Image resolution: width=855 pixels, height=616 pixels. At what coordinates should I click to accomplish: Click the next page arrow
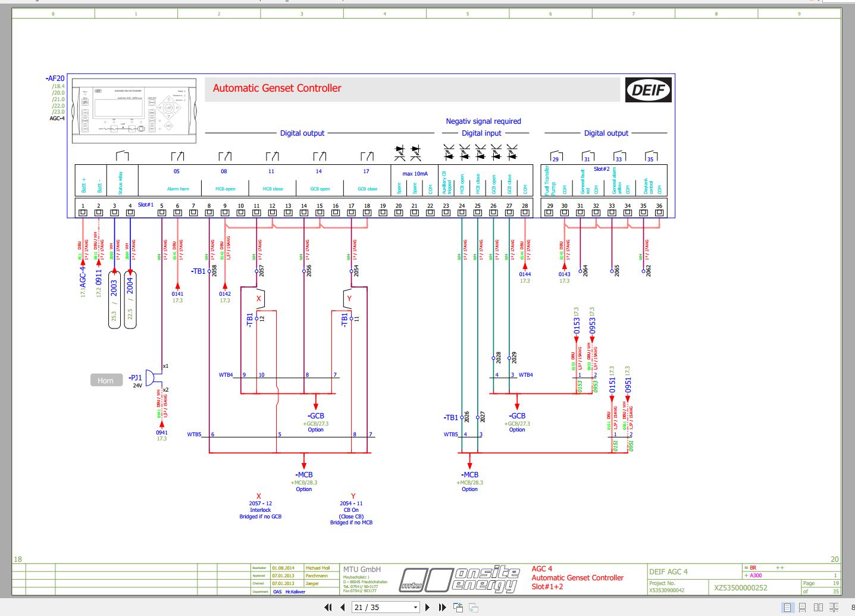click(x=427, y=607)
